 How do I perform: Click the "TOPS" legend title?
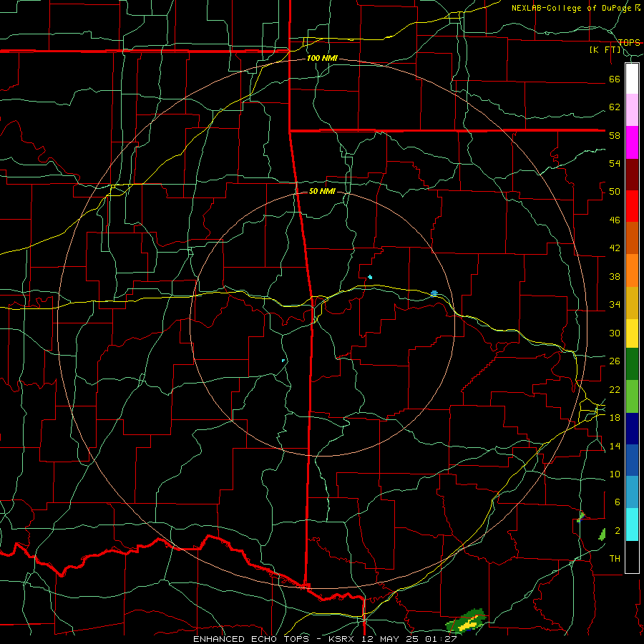pyautogui.click(x=629, y=43)
